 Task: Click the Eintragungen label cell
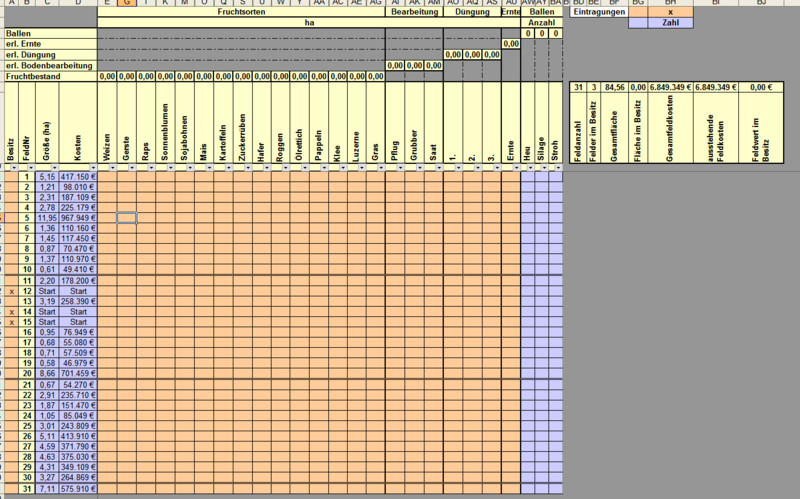[x=598, y=13]
